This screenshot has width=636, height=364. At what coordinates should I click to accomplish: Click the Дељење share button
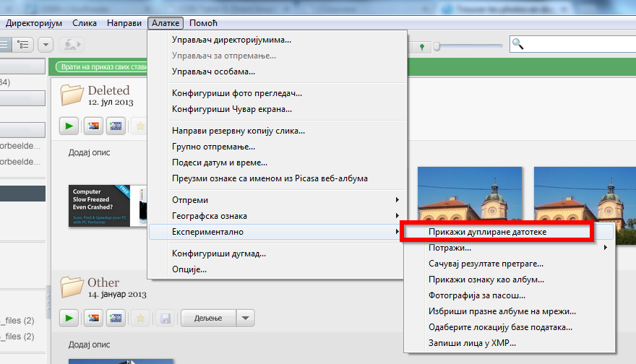click(x=207, y=318)
